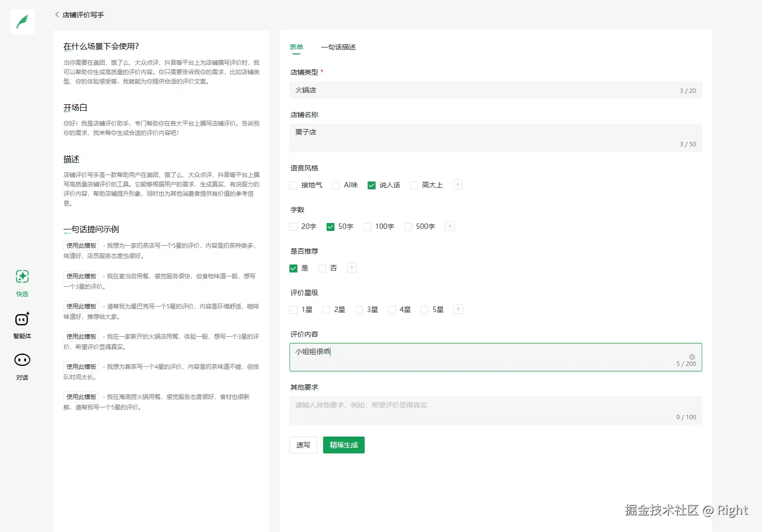Click the 店铺评价写手 page title

[83, 15]
